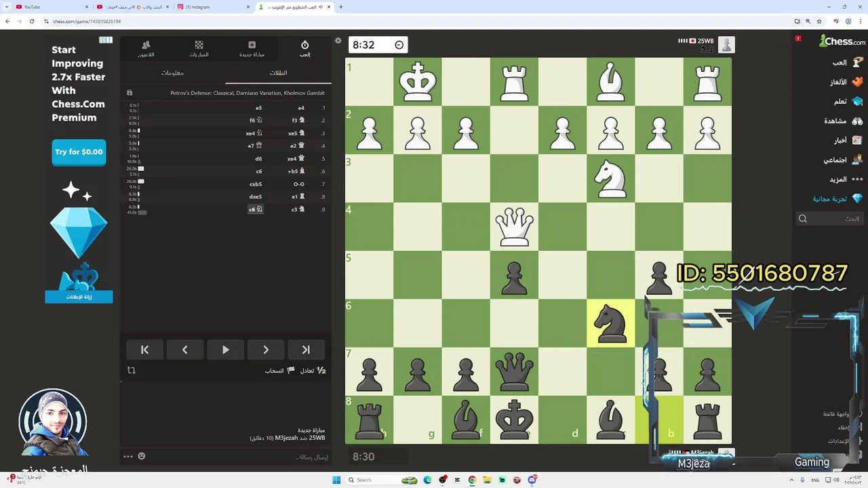Jump to first move button
This screenshot has height=488, width=868.
(144, 350)
